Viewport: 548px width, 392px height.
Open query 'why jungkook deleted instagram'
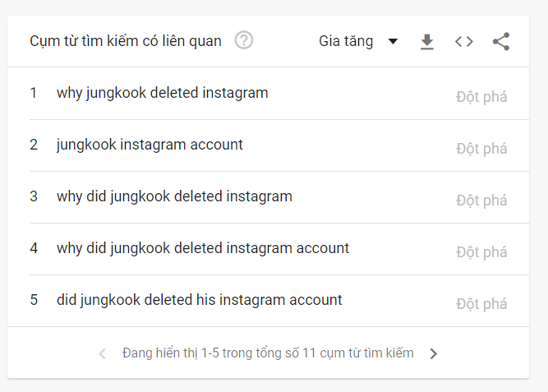(162, 93)
